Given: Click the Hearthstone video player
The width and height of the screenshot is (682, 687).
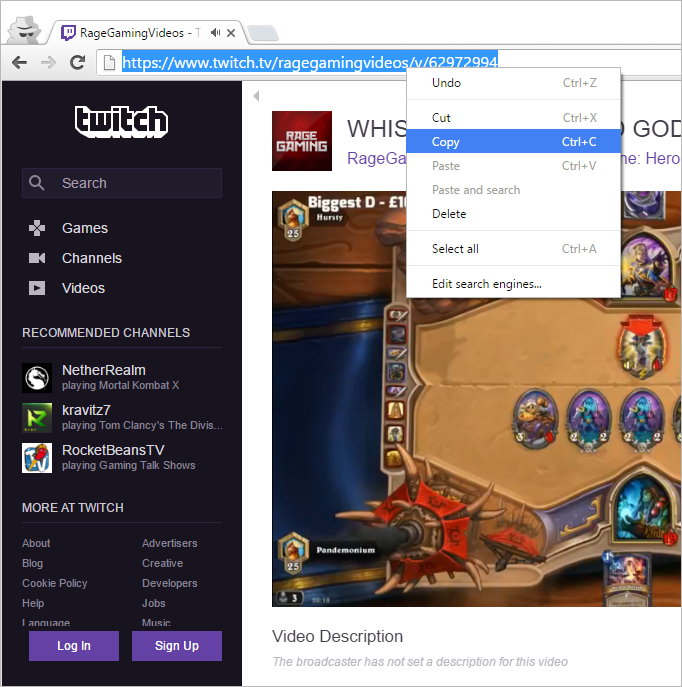Looking at the screenshot, I should coord(477,399).
